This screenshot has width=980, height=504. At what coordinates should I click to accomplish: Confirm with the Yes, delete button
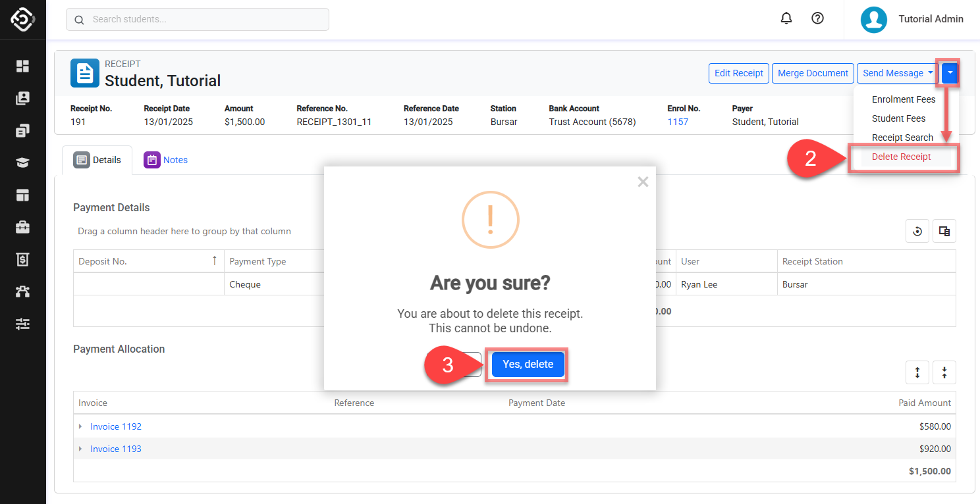(x=528, y=364)
